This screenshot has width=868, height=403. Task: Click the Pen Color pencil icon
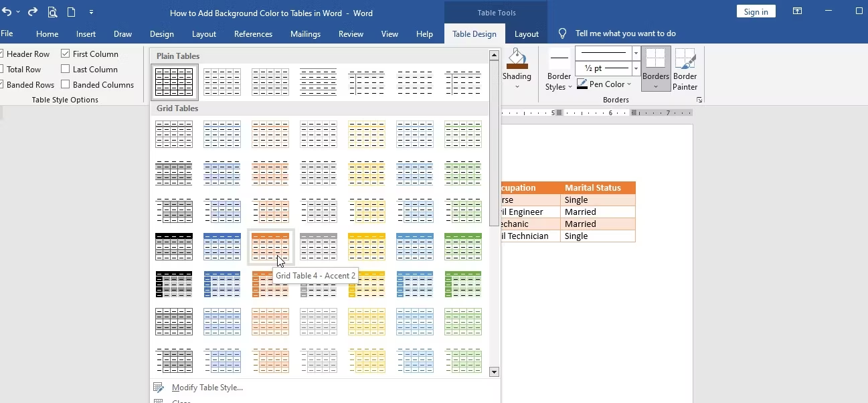pos(582,84)
